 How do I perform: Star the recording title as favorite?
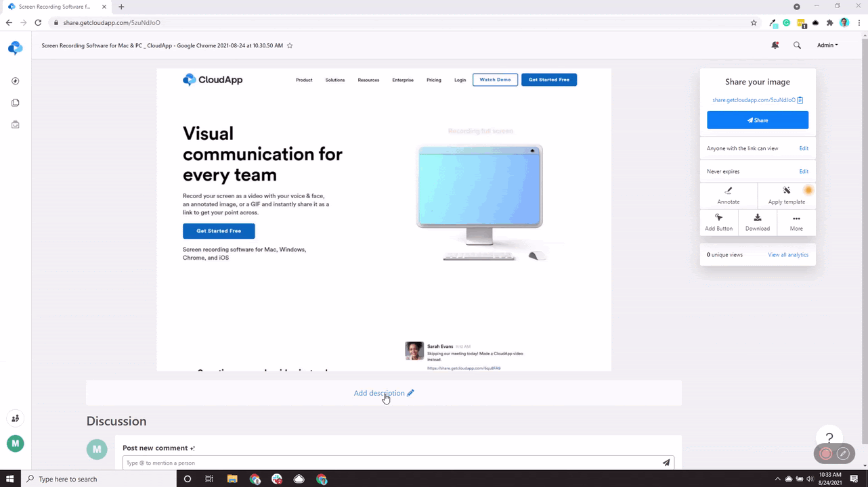[290, 46]
